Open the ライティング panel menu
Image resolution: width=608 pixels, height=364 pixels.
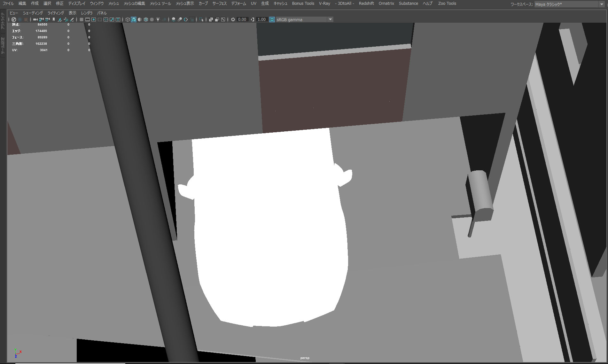(x=56, y=13)
